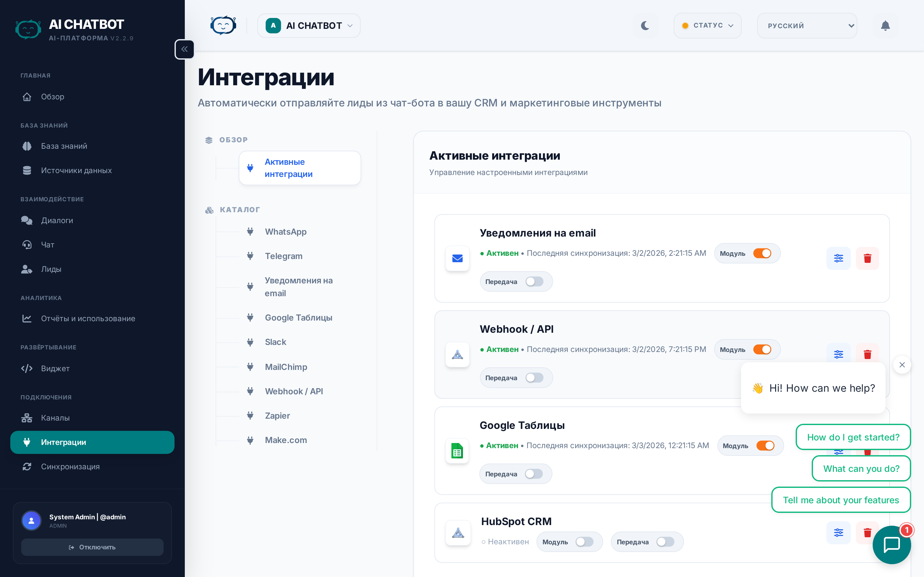The image size is (924, 577).
Task: Open settings for Уведомления на email integration
Action: click(x=838, y=258)
